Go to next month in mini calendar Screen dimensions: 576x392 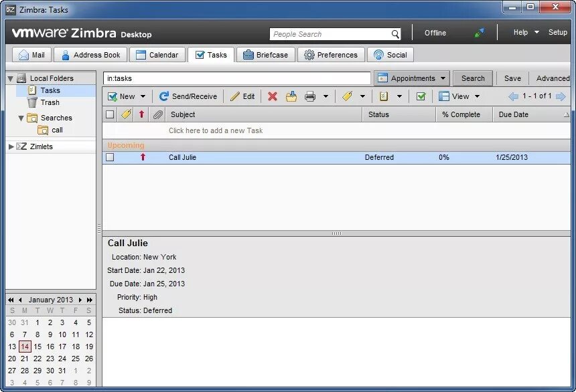[x=80, y=300]
